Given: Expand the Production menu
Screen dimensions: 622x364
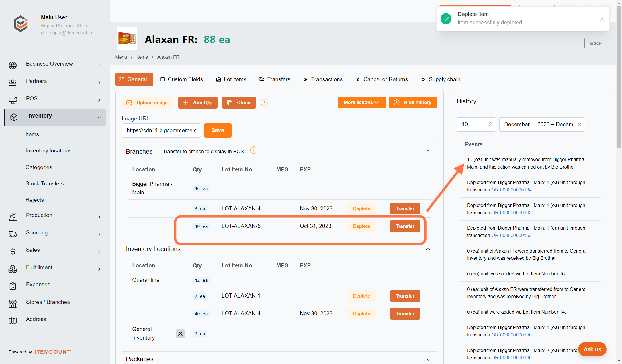Looking at the screenshot, I should point(99,217).
